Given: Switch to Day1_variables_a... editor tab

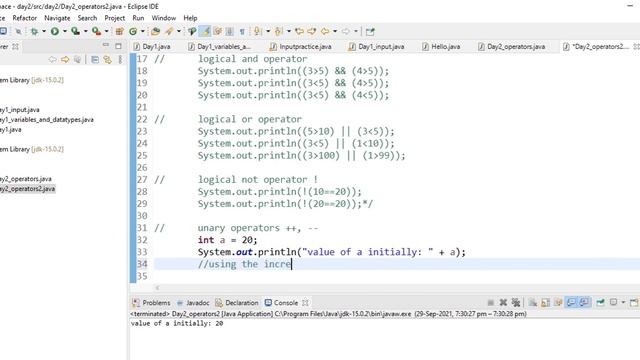Looking at the screenshot, I should pyautogui.click(x=220, y=47).
